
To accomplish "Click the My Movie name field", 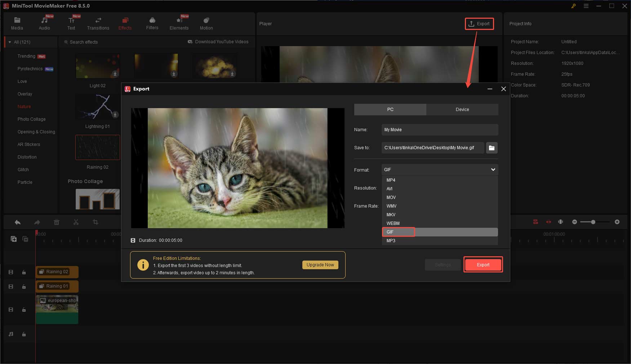I will pos(440,130).
